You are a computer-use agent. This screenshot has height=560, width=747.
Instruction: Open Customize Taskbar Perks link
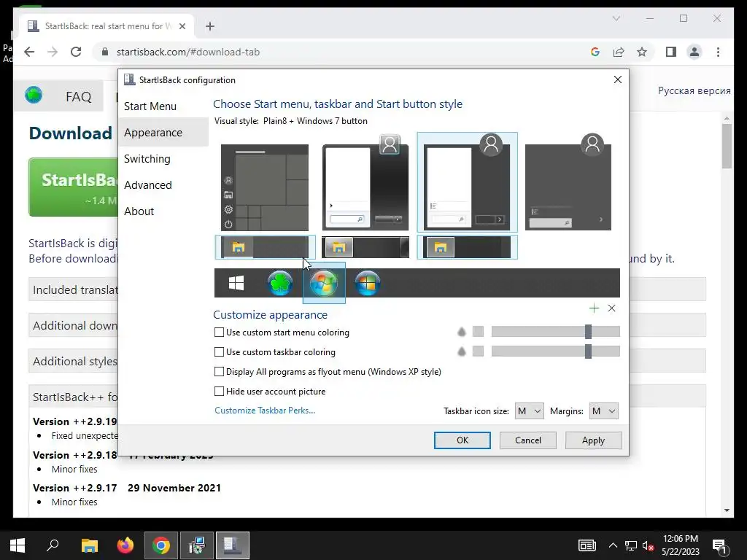pos(265,410)
